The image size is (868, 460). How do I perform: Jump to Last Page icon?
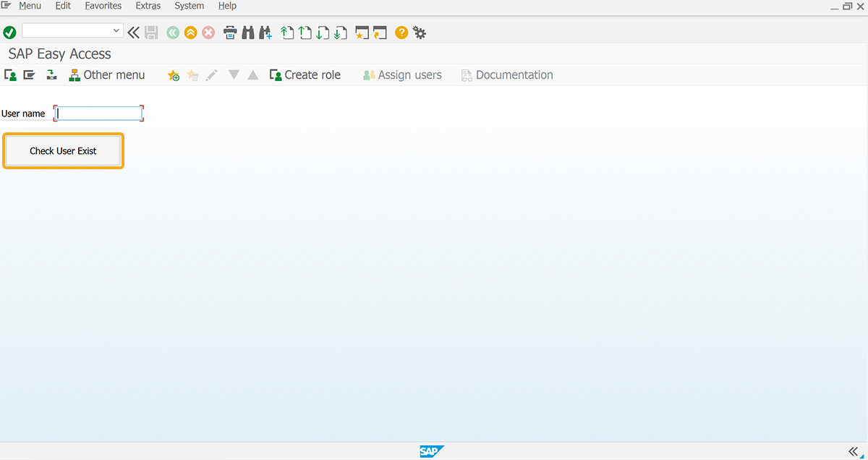pos(340,33)
